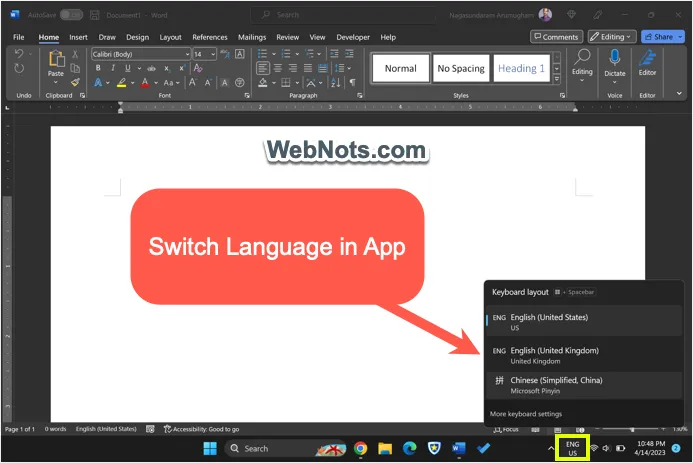Click the Dictate microphone icon

pyautogui.click(x=614, y=57)
